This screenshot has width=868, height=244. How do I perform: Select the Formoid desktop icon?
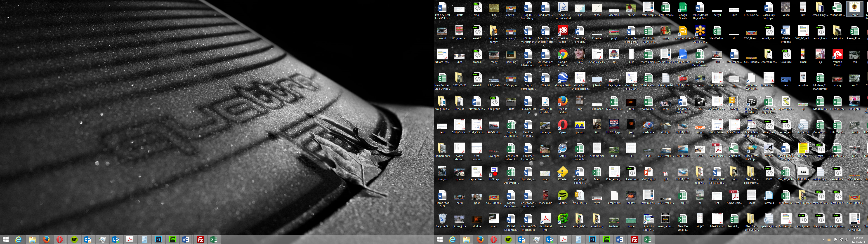[769, 197]
